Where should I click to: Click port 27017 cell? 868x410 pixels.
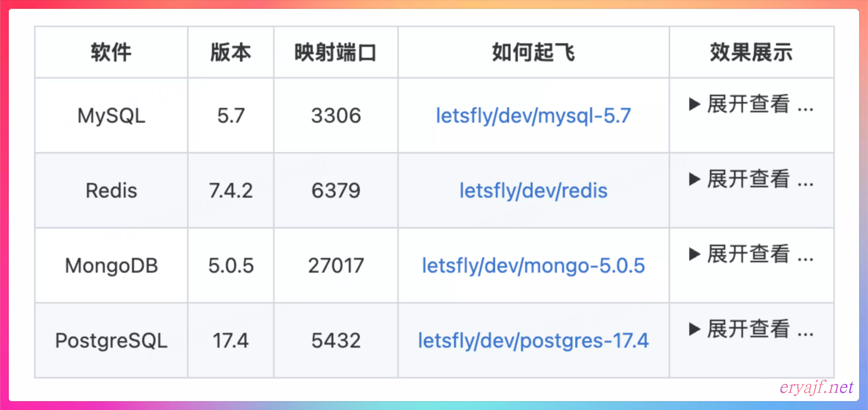[336, 266]
